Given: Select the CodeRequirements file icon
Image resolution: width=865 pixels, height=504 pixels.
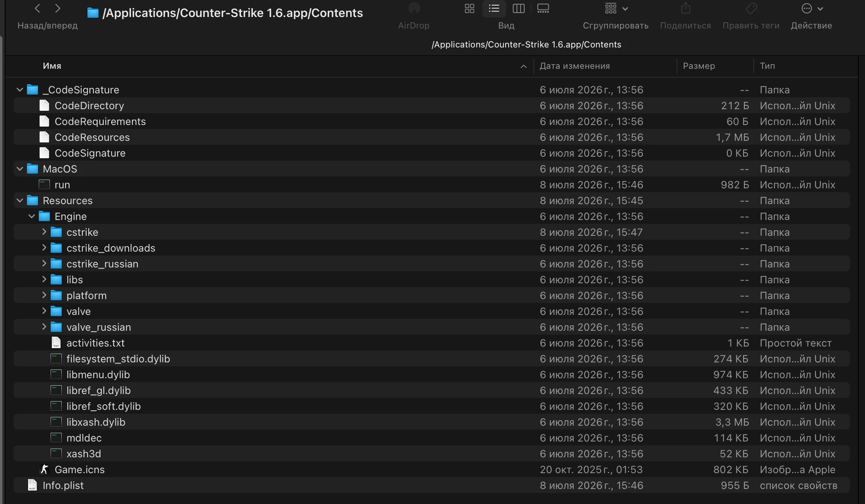Looking at the screenshot, I should (44, 121).
